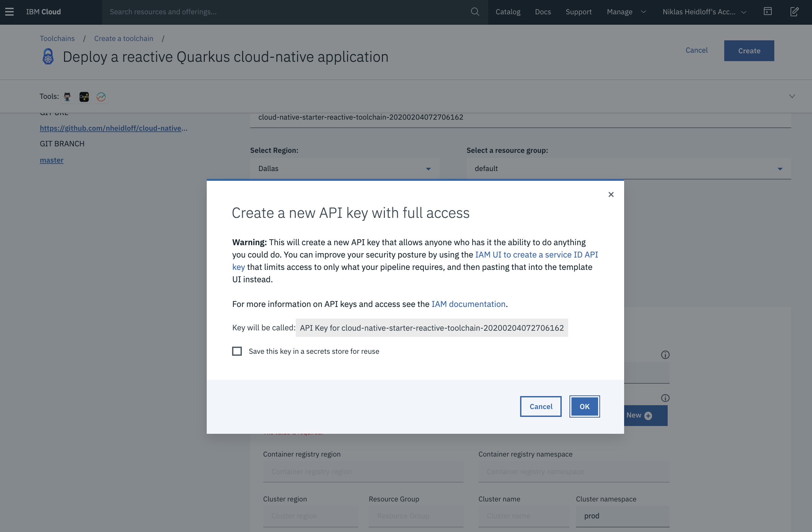Click the search magnifier icon
The width and height of the screenshot is (812, 532).
coord(475,12)
